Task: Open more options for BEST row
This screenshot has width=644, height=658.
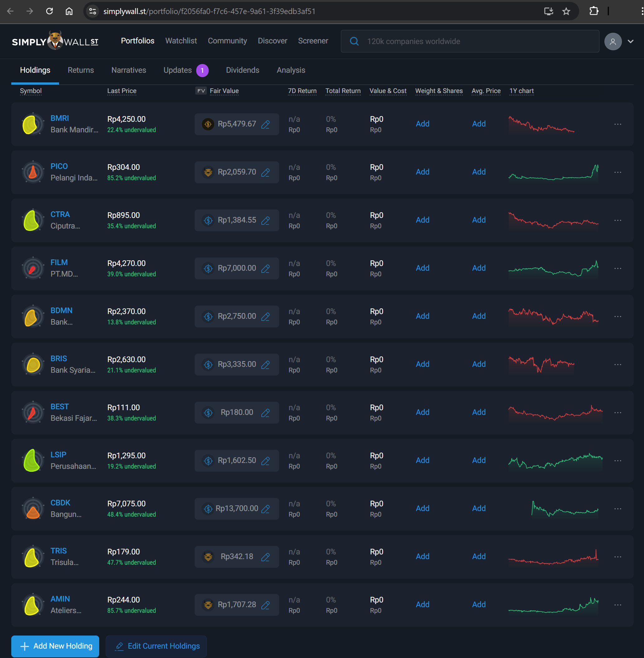Action: pos(617,413)
